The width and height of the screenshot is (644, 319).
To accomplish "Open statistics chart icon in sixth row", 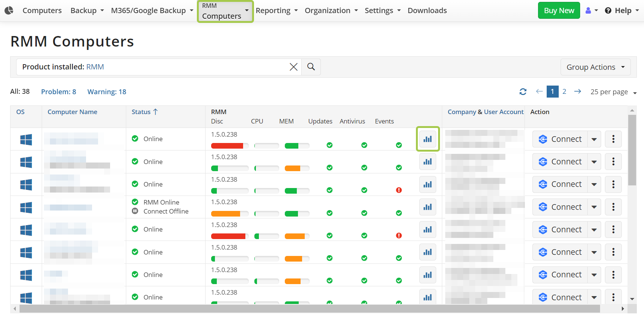I will point(428,252).
